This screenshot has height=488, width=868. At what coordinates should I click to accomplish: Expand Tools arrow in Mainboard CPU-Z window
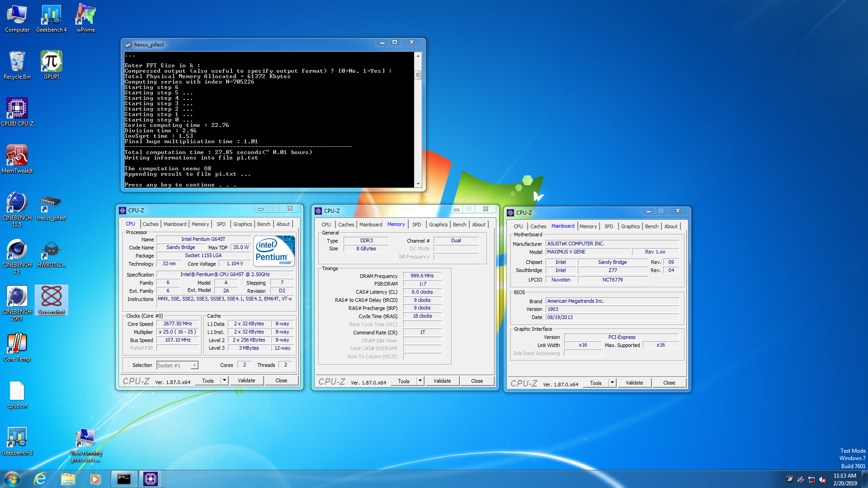pos(612,383)
